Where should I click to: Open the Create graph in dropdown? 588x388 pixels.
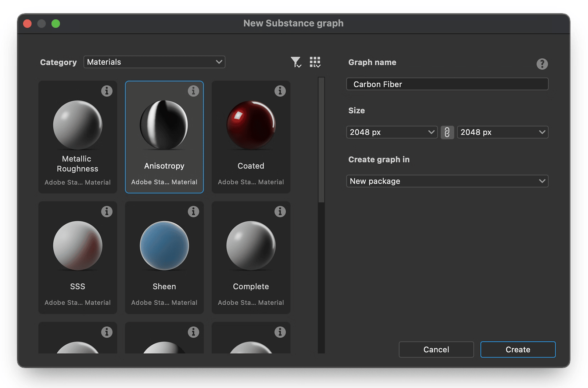(x=447, y=181)
